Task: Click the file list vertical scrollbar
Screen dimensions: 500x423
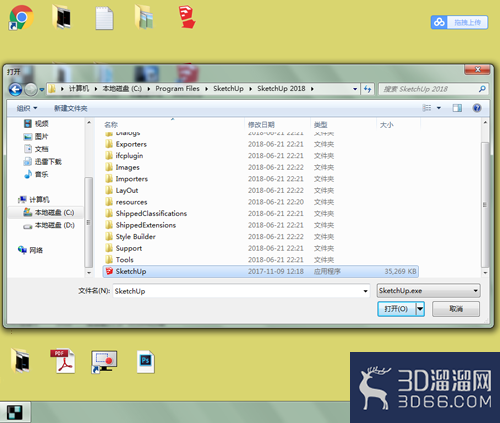Action: pos(485,204)
